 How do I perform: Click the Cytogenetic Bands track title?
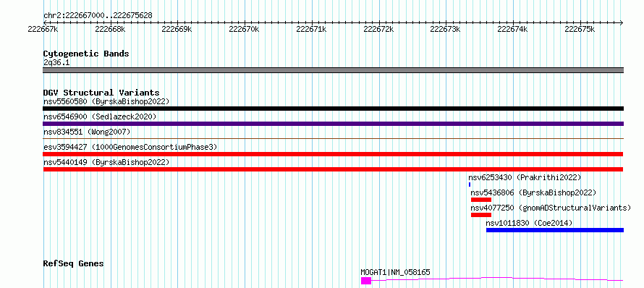tap(86, 54)
